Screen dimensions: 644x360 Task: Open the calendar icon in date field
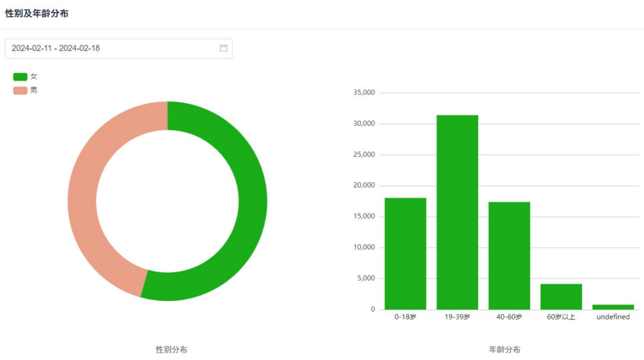224,48
